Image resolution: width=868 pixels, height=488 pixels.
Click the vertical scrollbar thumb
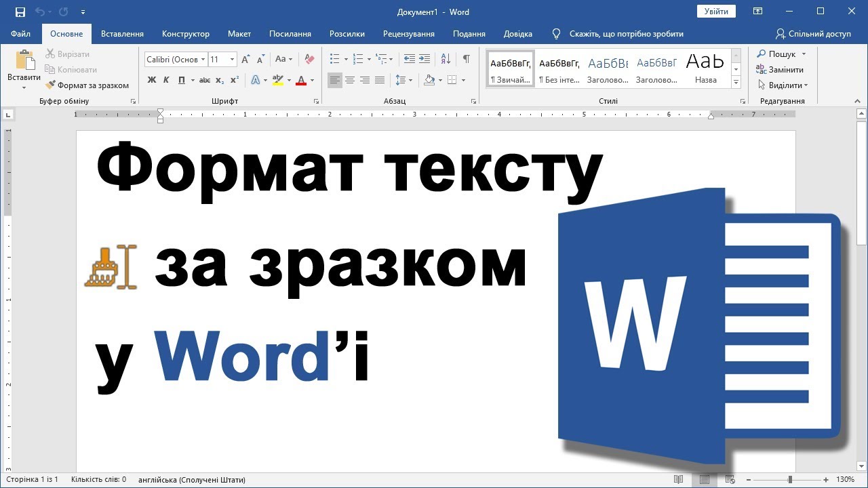click(862, 183)
